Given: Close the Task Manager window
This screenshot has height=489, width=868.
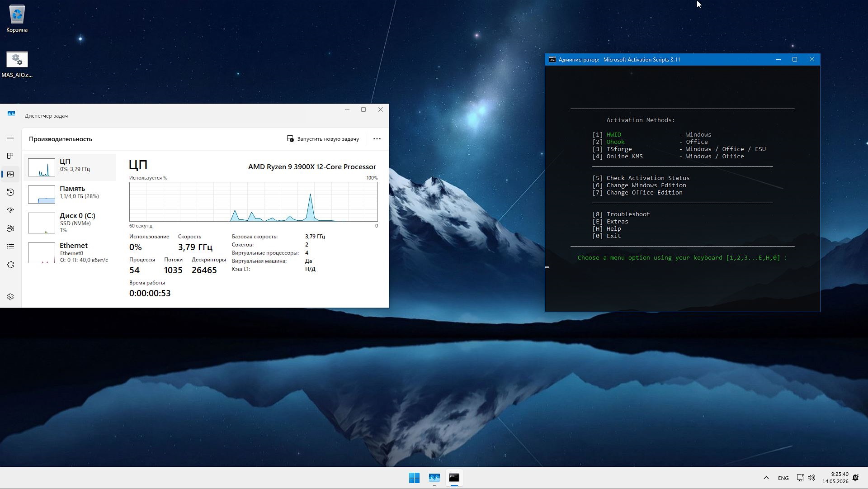Looking at the screenshot, I should 381,109.
